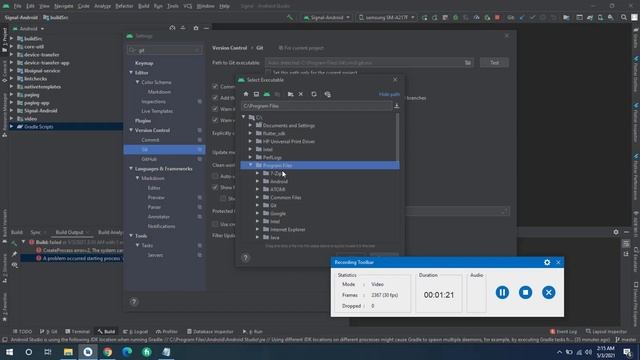Switch to the Sync tab
Screen dimensions: 640x360
(x=36, y=232)
